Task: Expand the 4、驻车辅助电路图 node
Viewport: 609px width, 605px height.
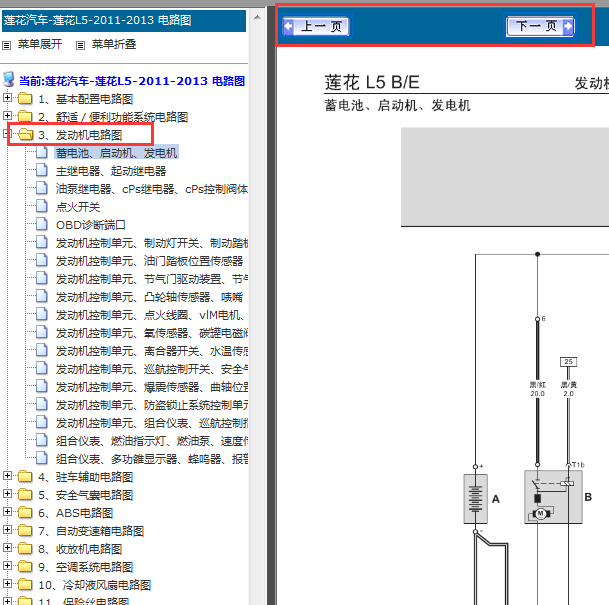Action: click(x=7, y=475)
